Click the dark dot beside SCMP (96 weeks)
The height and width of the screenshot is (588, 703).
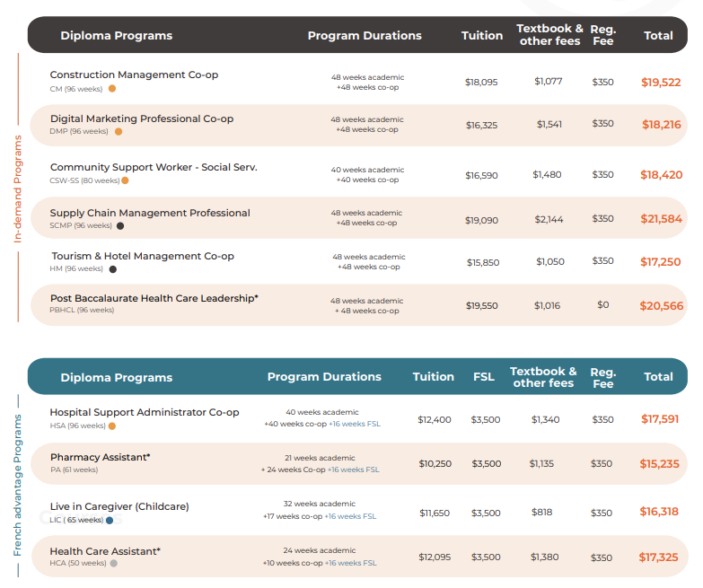point(120,225)
